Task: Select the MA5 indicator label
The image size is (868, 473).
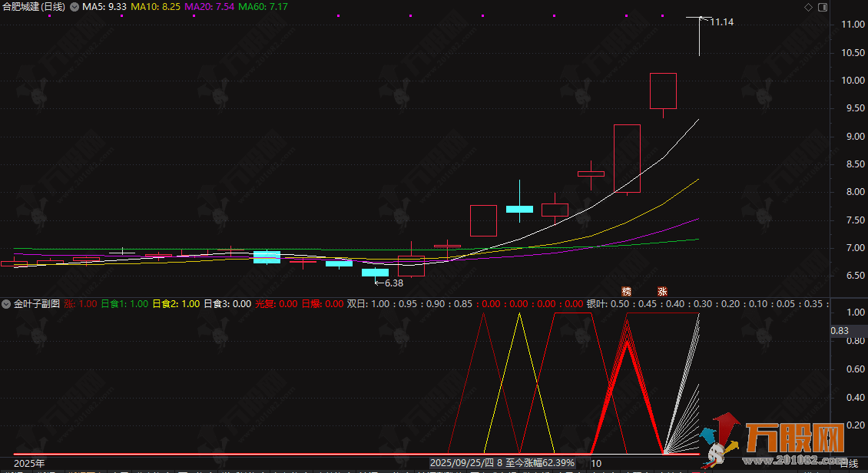Action: pyautogui.click(x=104, y=7)
